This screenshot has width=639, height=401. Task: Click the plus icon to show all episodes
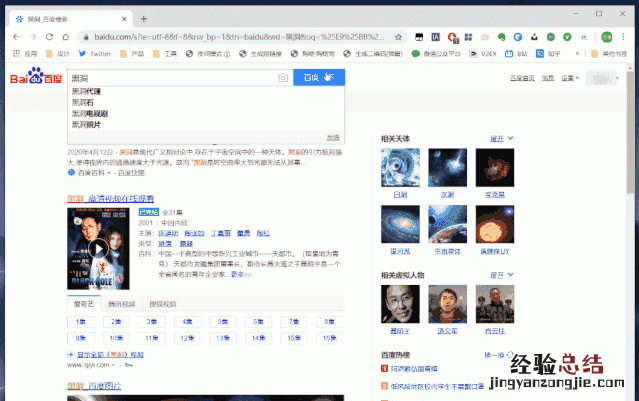71,355
